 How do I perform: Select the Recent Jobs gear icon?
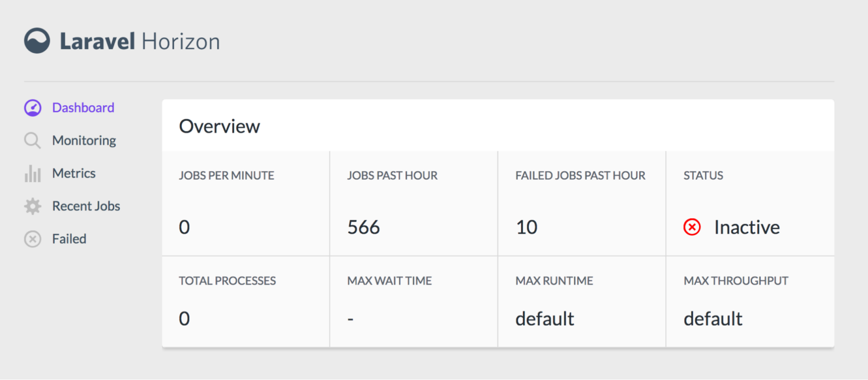33,206
